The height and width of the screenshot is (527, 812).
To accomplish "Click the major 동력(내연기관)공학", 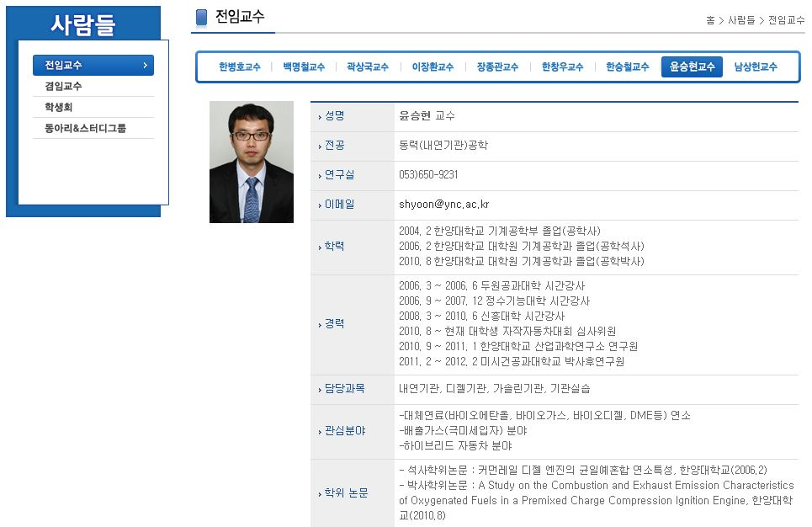I will [x=443, y=145].
